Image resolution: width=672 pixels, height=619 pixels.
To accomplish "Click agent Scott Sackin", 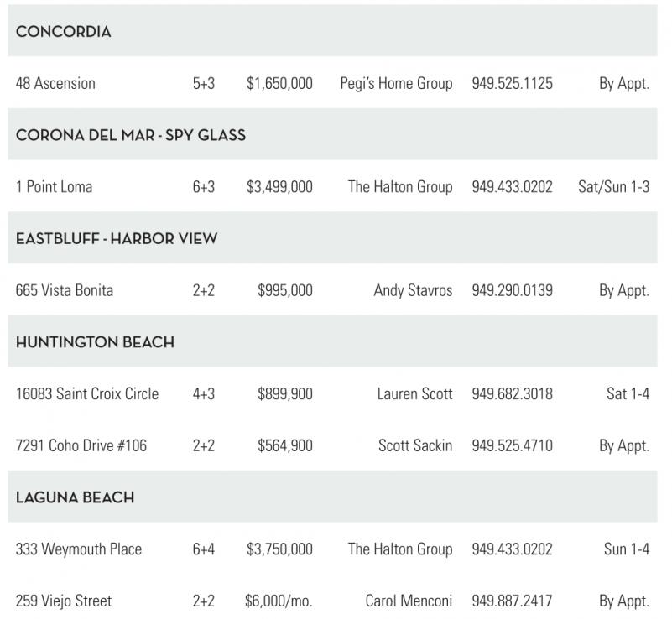I will pyautogui.click(x=415, y=446).
